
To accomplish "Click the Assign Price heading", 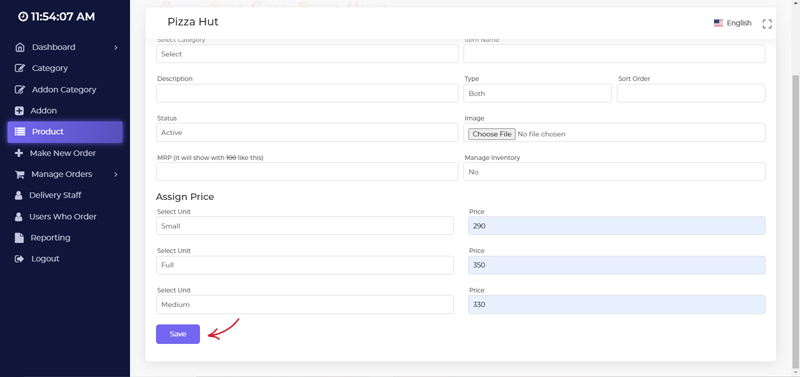I will [x=185, y=197].
